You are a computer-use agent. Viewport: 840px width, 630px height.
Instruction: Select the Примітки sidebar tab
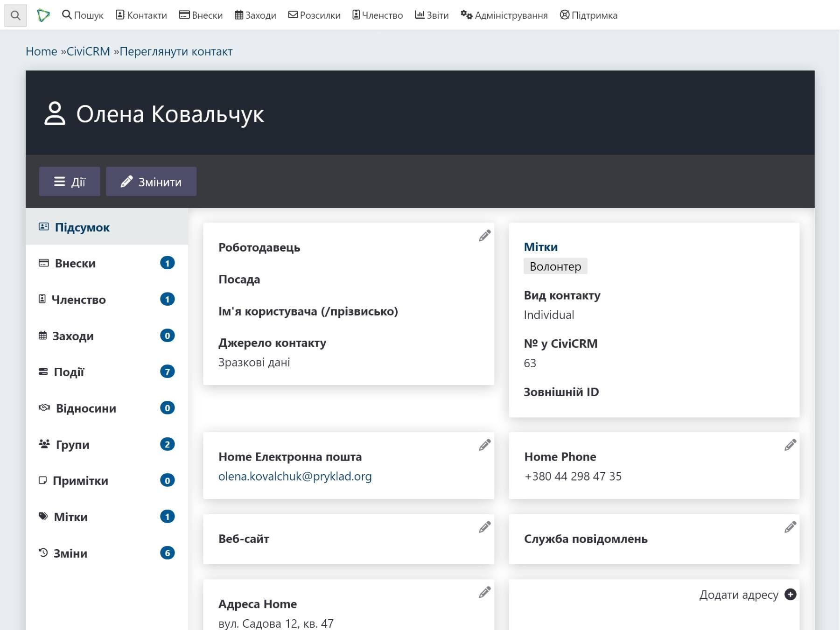107,481
